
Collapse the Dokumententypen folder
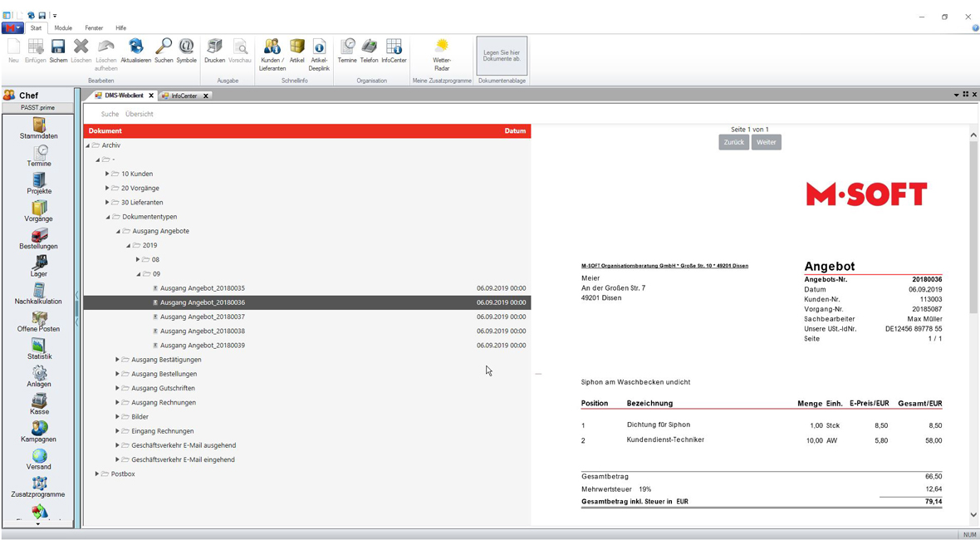coord(107,217)
